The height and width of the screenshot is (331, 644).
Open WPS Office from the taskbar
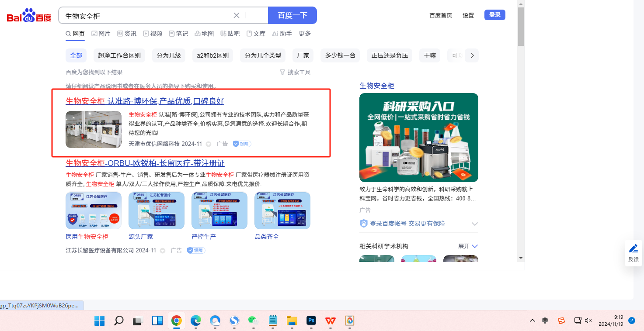(331, 321)
